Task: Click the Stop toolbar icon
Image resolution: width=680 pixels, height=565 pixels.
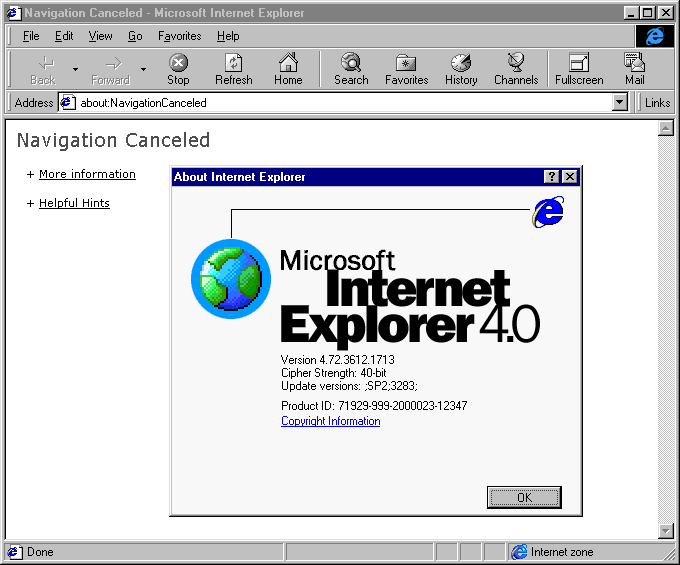Action: coord(178,63)
